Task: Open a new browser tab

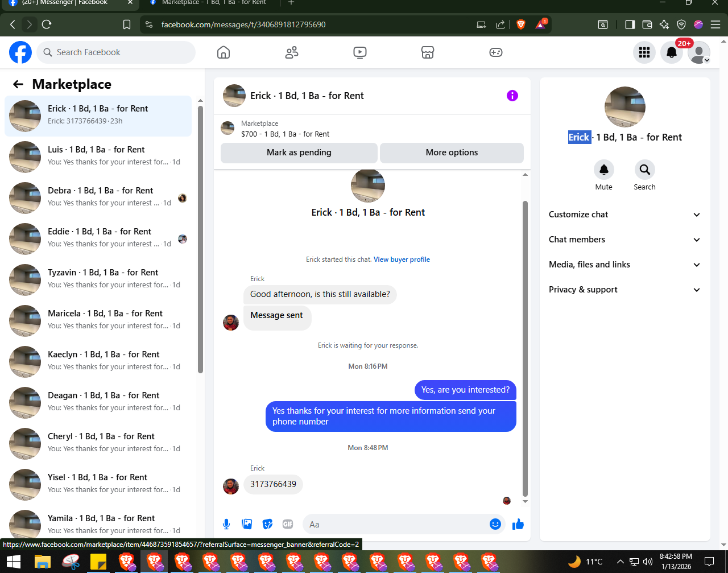Action: point(291,3)
